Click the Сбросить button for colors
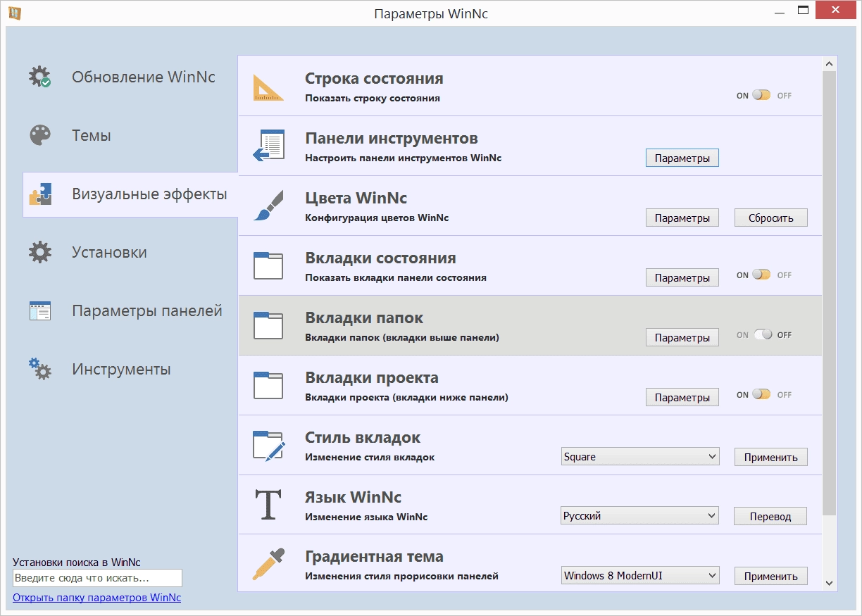This screenshot has height=616, width=862. point(771,218)
